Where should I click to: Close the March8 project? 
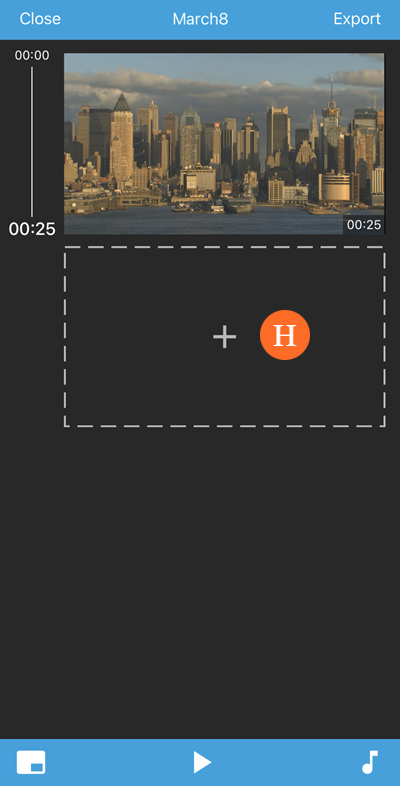(40, 19)
